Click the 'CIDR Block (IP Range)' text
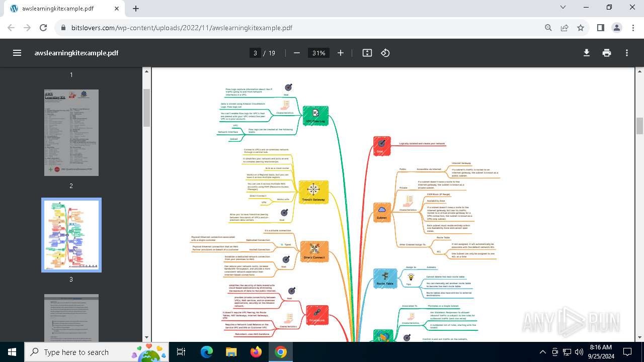Screen dimensions: 644x362 point(438,194)
